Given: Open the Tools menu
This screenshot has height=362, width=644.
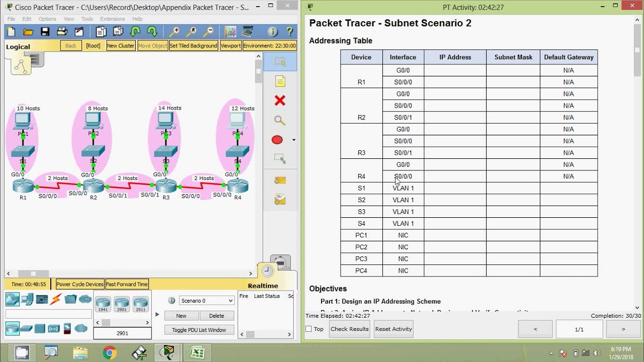Looking at the screenshot, I should 87,19.
